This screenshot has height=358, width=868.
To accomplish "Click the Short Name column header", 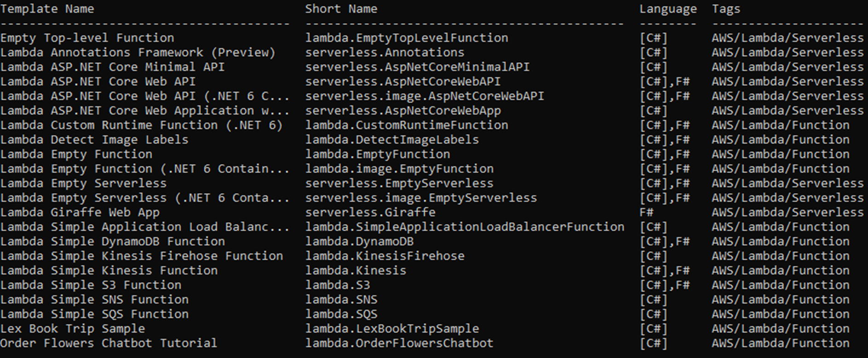I will click(x=341, y=9).
